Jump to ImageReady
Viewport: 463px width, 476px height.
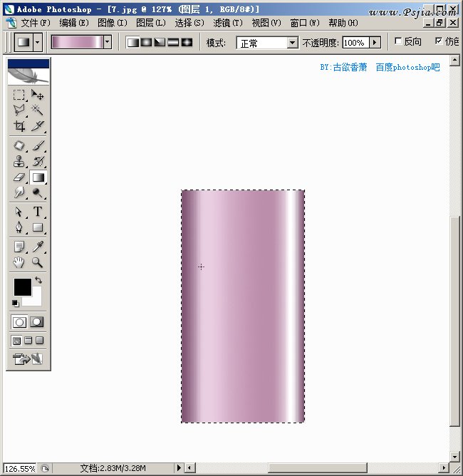point(27,358)
